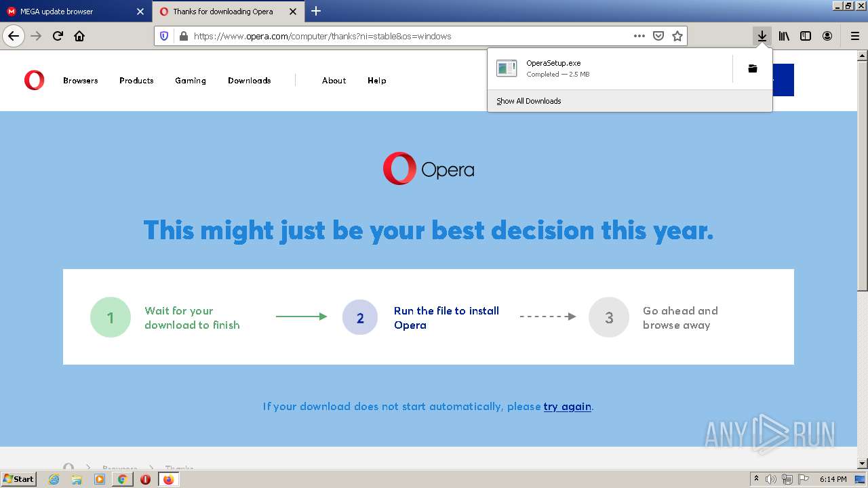Screen dimensions: 868x488
Task: Open the Help navigation link
Action: 377,81
